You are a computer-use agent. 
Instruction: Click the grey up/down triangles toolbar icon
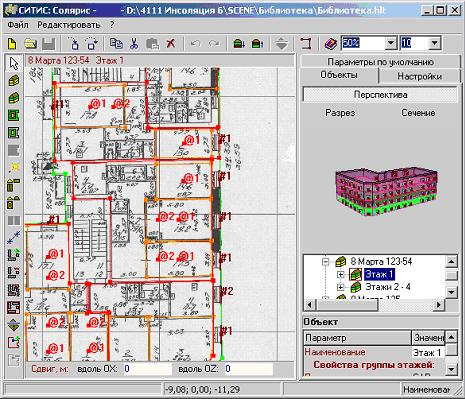point(281,44)
